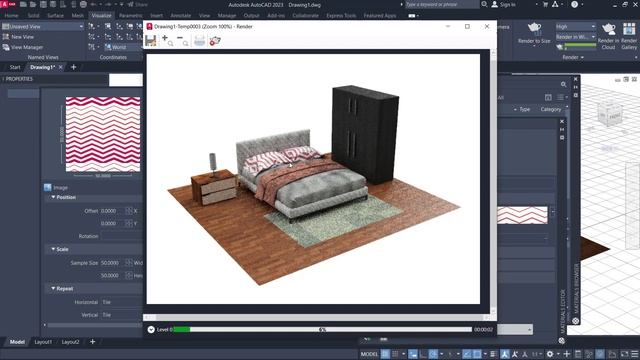The height and width of the screenshot is (360, 640).
Task: Switch to the Insert ribbon tab
Action: coord(156,16)
